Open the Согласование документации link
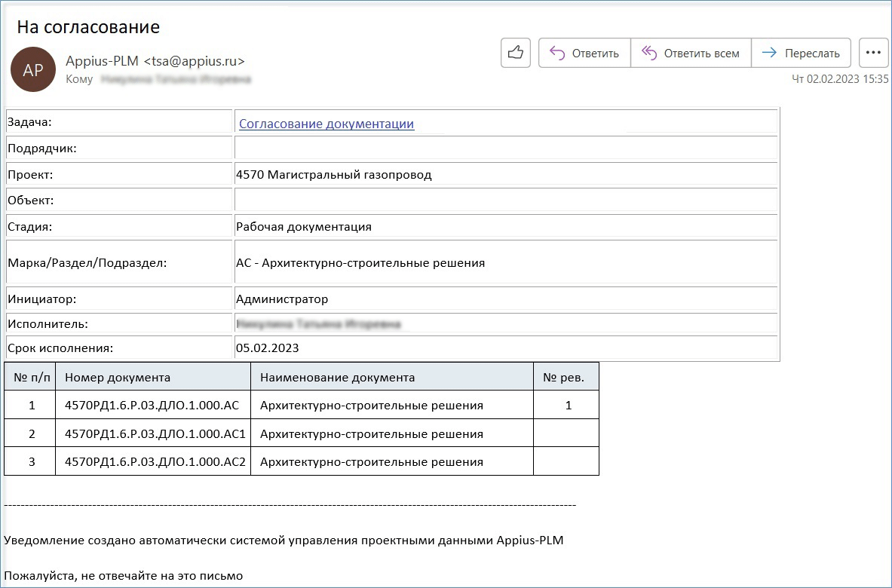 (x=326, y=124)
